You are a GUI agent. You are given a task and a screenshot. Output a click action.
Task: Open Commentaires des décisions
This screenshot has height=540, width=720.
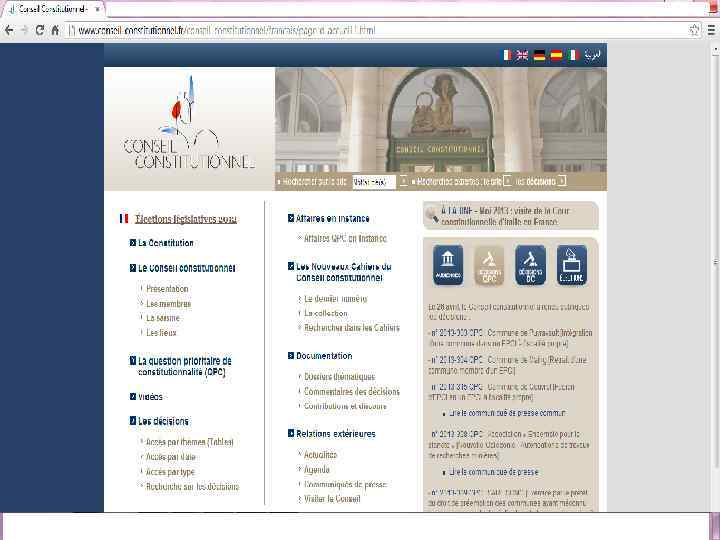point(352,392)
